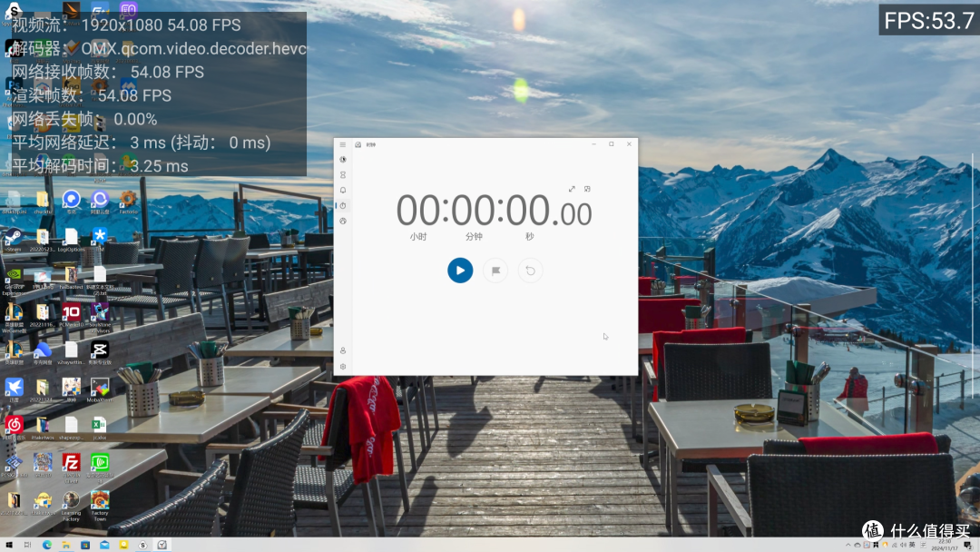Open the PCMark 10 desktop shortcut
This screenshot has width=980, height=552.
71,316
